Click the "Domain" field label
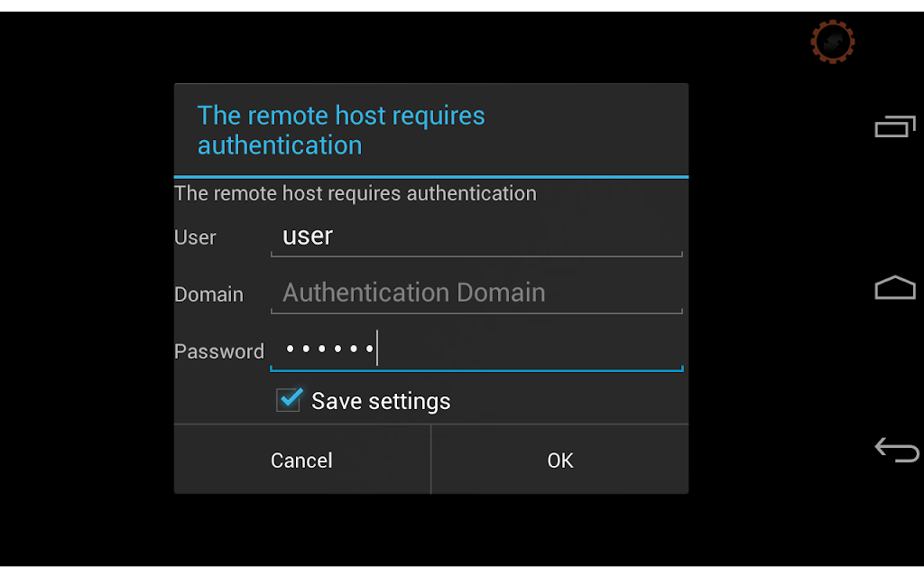The image size is (924, 578). click(208, 294)
